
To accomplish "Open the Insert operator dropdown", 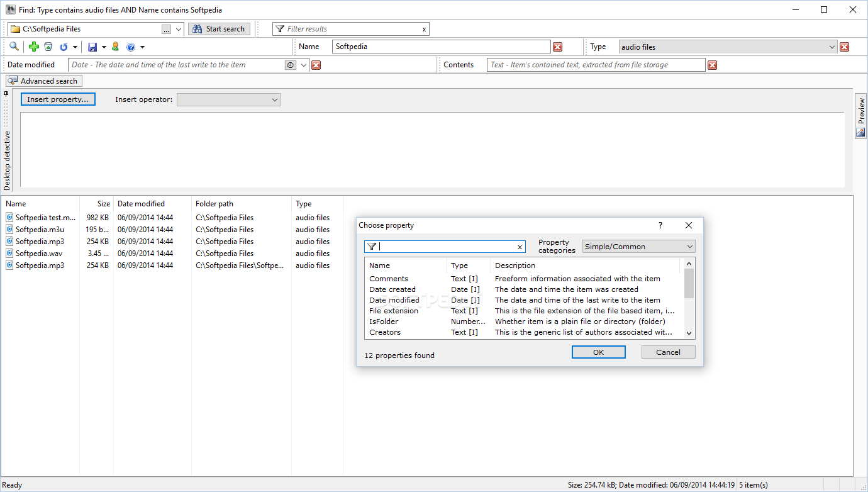I will [x=228, y=99].
